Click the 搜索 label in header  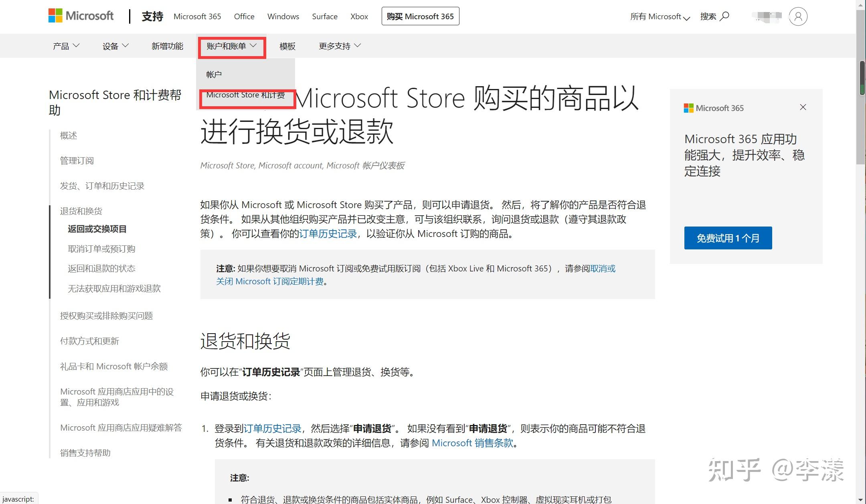(708, 16)
